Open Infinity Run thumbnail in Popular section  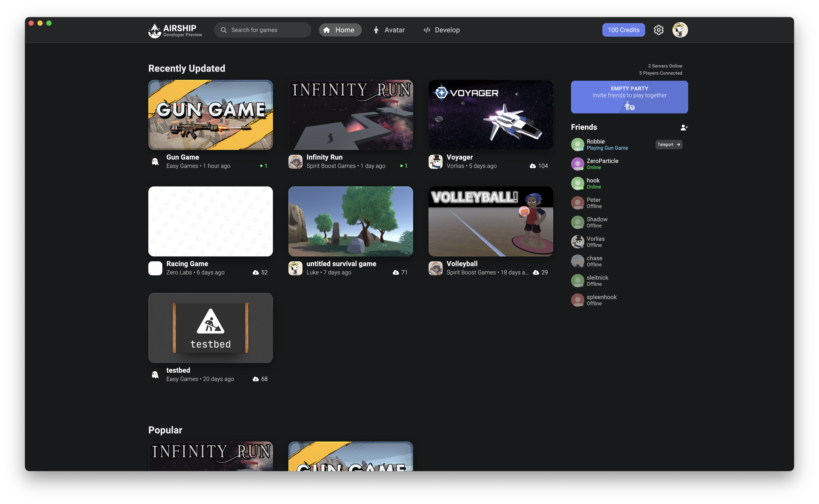click(x=210, y=456)
